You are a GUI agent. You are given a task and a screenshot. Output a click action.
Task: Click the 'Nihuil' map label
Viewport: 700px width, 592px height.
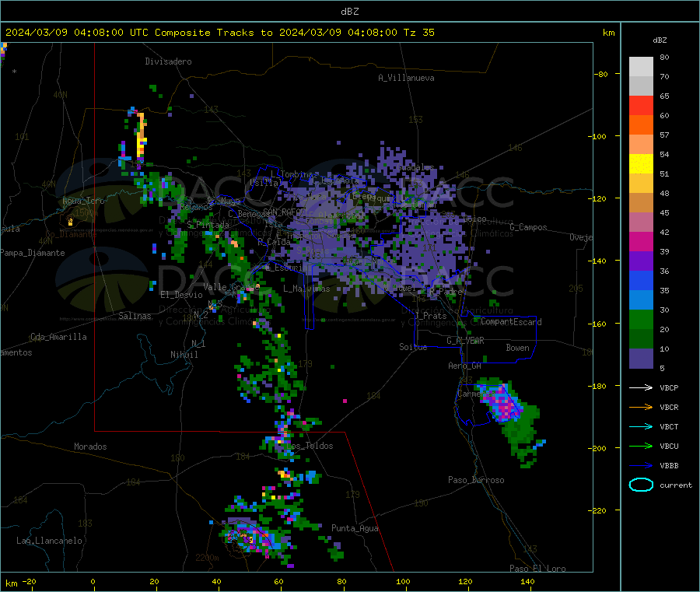click(184, 355)
